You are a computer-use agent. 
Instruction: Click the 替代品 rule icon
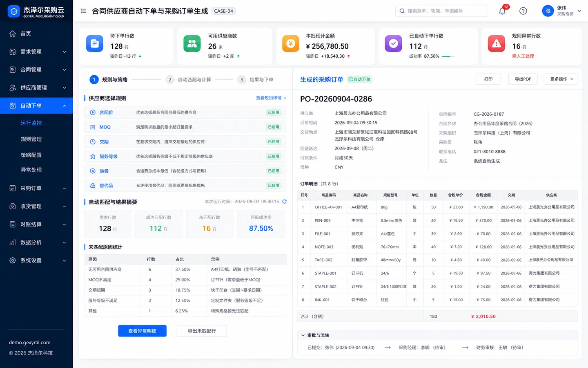[93, 186]
